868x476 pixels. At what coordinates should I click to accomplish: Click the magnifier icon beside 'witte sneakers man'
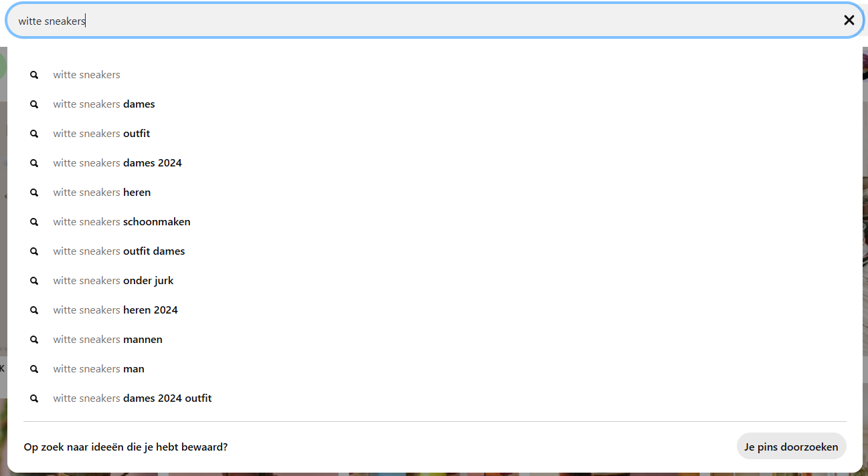click(x=34, y=369)
